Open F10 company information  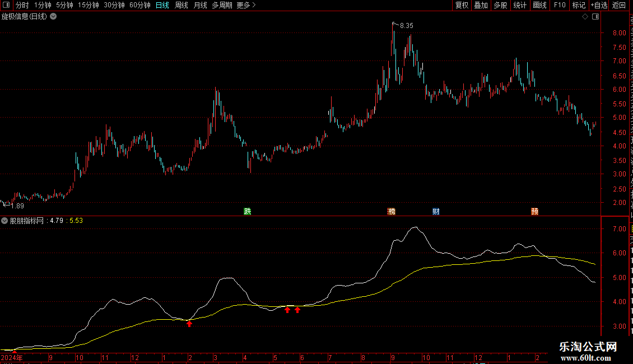pyautogui.click(x=560, y=5)
